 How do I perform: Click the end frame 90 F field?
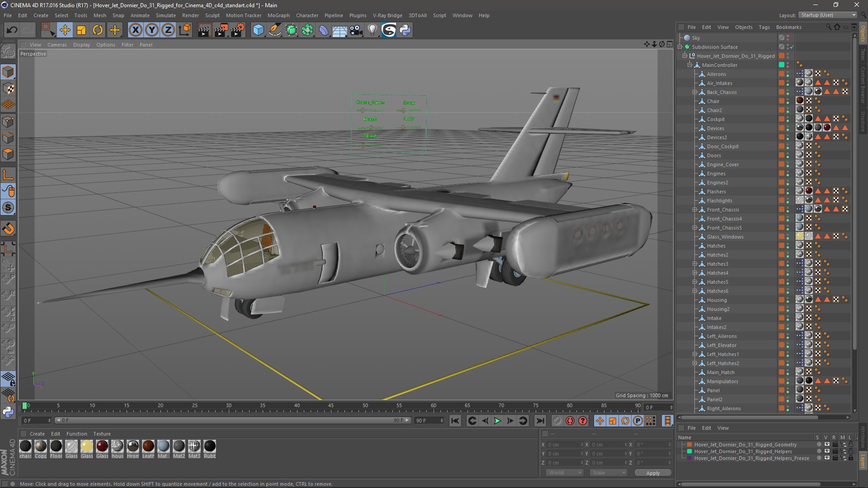click(x=429, y=421)
